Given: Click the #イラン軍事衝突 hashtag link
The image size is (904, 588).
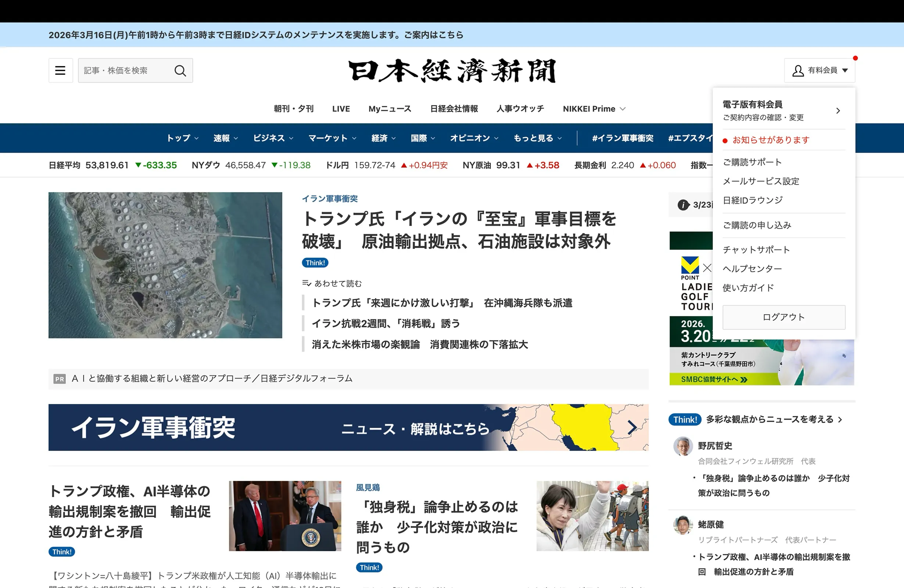Looking at the screenshot, I should [x=623, y=138].
